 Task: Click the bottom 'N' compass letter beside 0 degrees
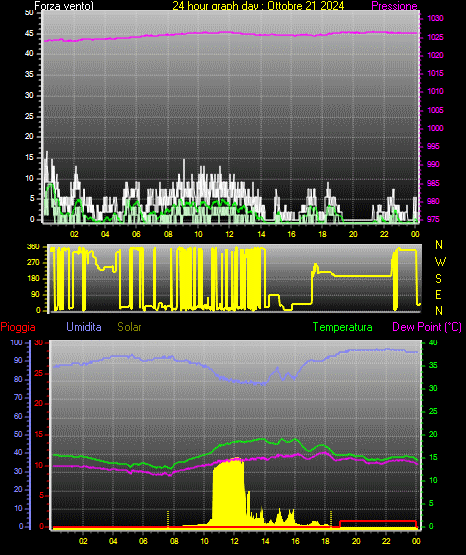pos(439,311)
